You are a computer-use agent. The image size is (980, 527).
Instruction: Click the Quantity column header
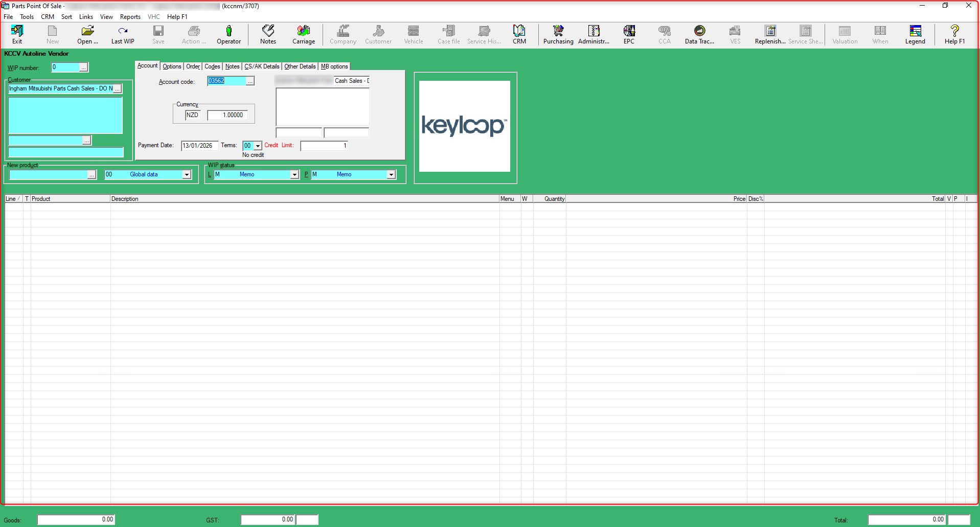tap(549, 199)
